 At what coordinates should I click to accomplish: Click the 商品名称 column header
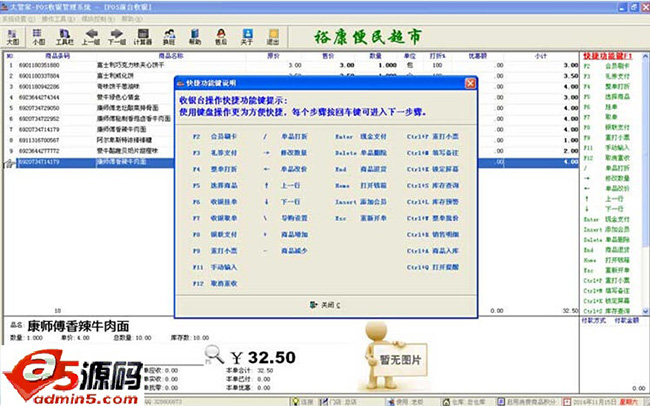[x=171, y=56]
